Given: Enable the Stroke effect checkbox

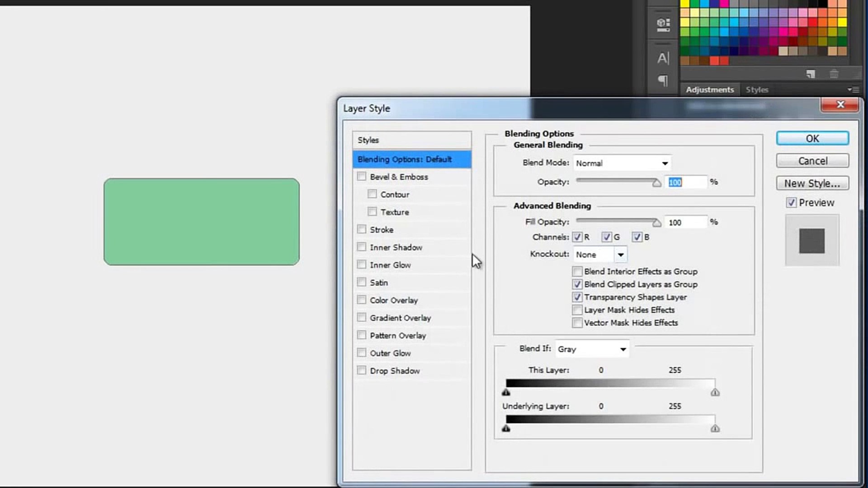Looking at the screenshot, I should click(x=362, y=230).
